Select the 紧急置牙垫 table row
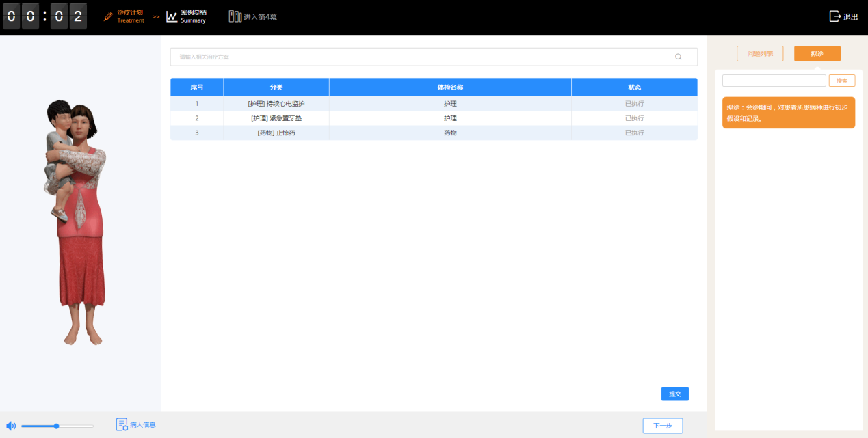 tap(434, 118)
